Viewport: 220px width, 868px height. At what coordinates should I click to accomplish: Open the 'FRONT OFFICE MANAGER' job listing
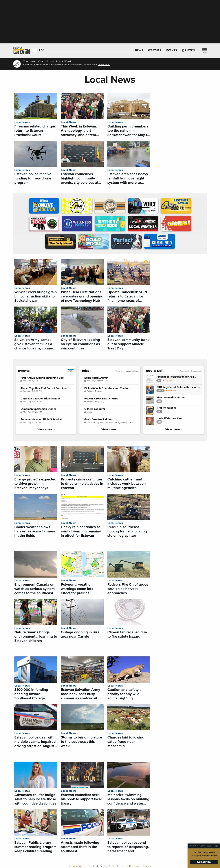click(x=101, y=399)
